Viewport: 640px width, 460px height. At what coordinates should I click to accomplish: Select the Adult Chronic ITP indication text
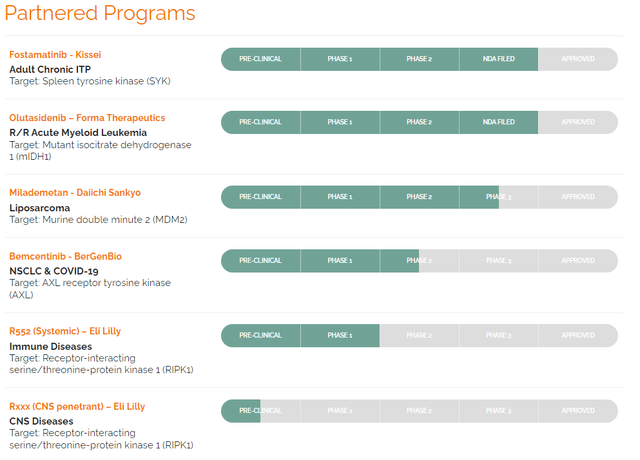point(50,69)
